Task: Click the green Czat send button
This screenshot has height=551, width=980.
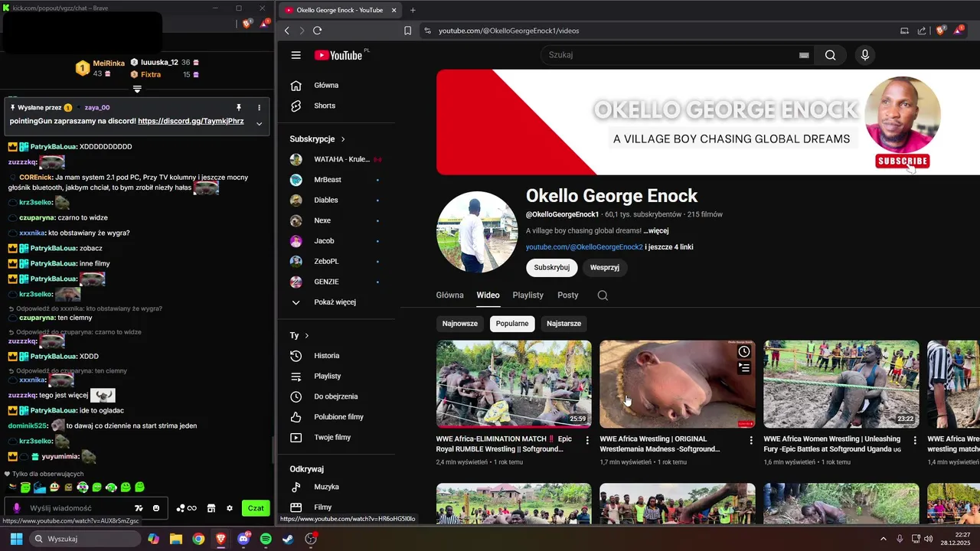Action: coord(256,508)
